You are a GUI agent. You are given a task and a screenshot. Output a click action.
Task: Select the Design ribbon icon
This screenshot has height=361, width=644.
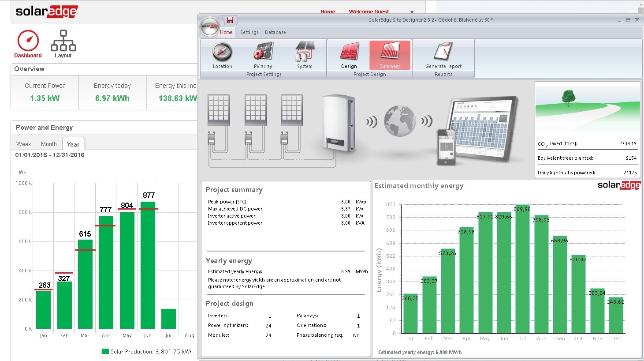pyautogui.click(x=349, y=52)
